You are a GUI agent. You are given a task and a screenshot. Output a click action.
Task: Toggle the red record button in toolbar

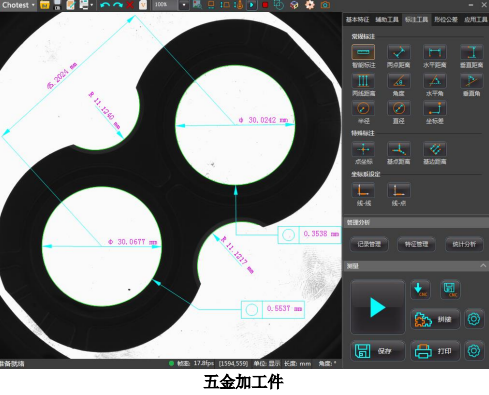(265, 5)
